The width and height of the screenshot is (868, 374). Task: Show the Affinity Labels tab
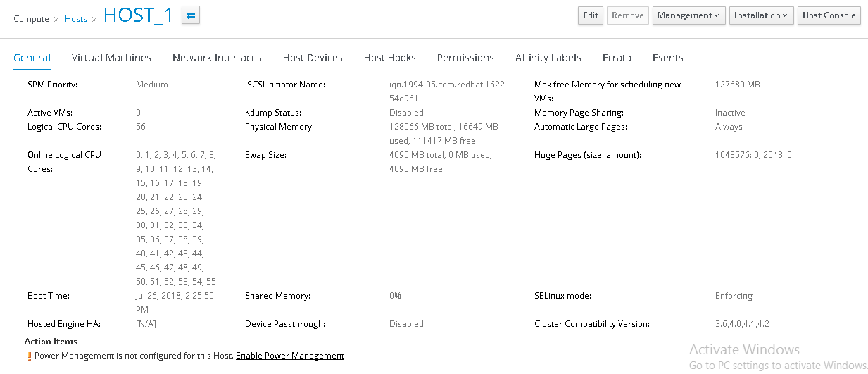click(x=548, y=58)
